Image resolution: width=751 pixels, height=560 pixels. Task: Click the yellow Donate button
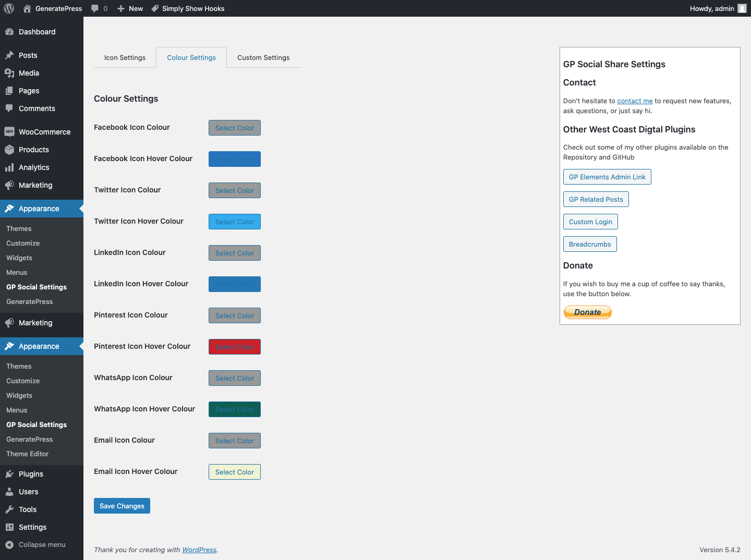coord(588,312)
